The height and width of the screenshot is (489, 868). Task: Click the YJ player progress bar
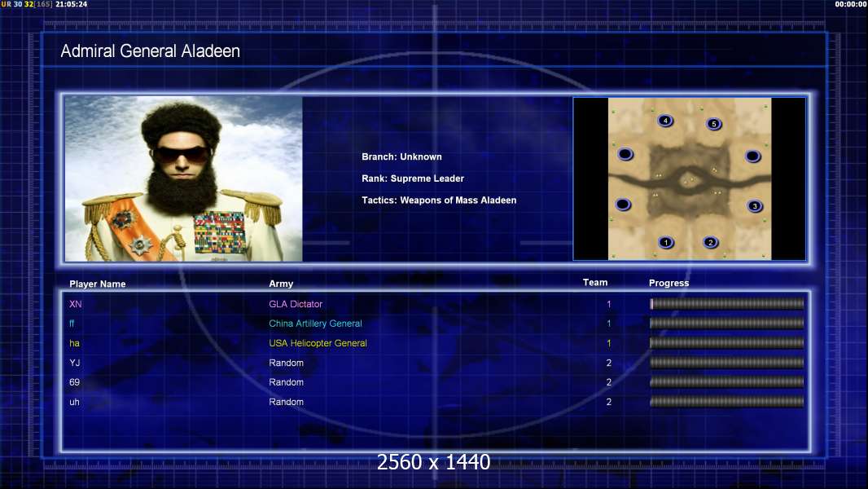pos(727,363)
